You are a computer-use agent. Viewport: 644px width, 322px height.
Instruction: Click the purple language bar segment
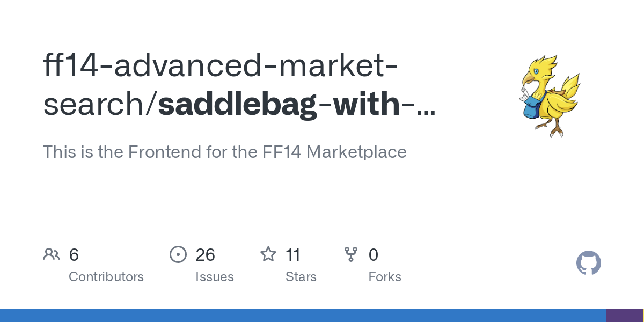(625, 316)
